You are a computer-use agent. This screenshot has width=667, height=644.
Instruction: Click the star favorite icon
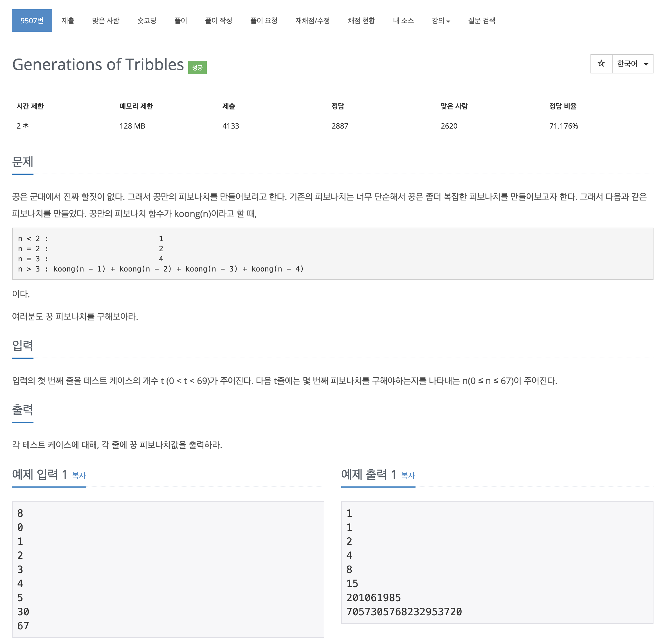(x=601, y=64)
